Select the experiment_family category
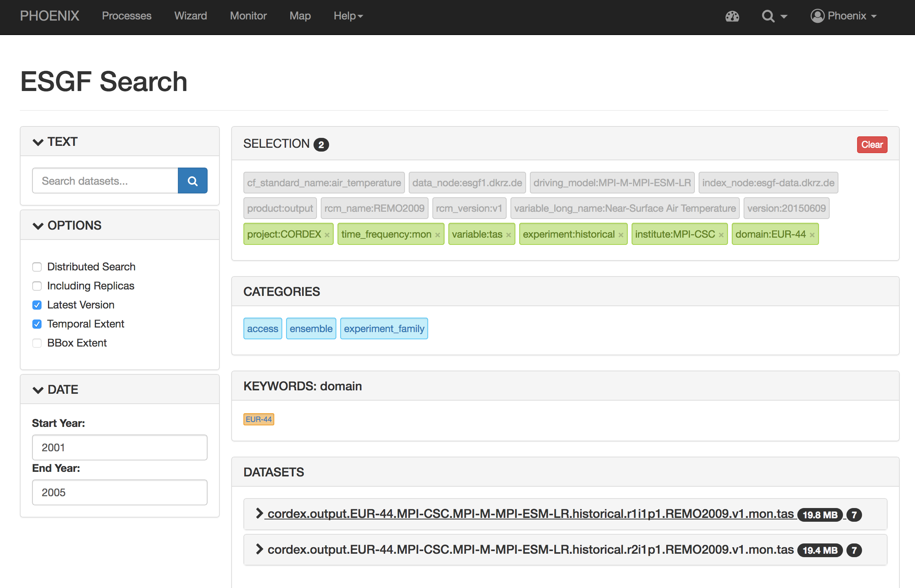The image size is (915, 588). point(384,329)
